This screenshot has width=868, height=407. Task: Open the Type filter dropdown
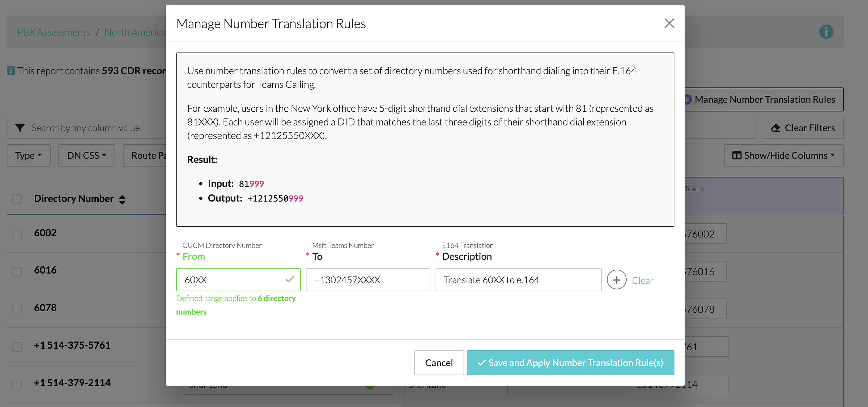click(28, 155)
